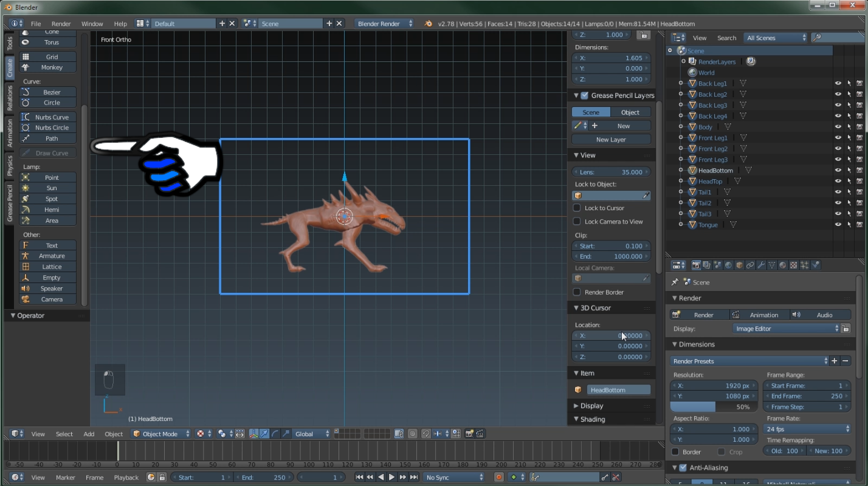
Task: Click the Render button
Action: (699, 315)
